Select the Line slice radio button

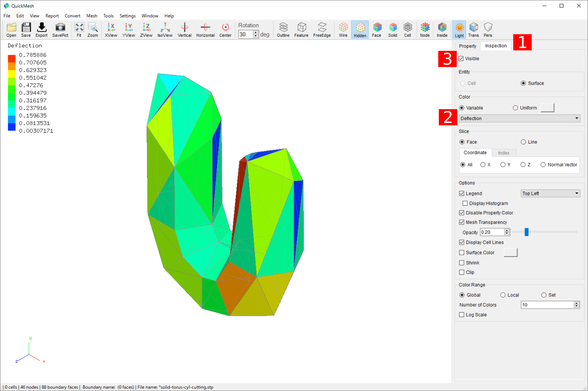[x=523, y=142]
